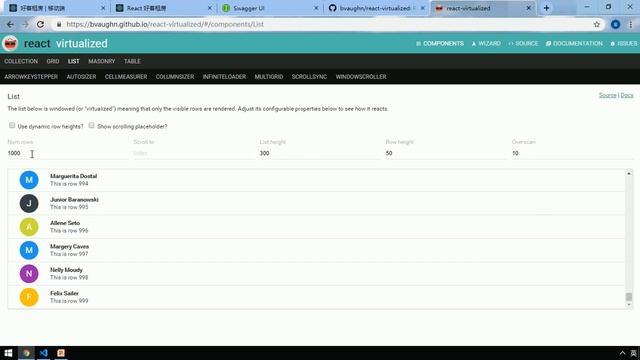The image size is (640, 360).
Task: Open the browser profile avatar
Action: coord(616,24)
